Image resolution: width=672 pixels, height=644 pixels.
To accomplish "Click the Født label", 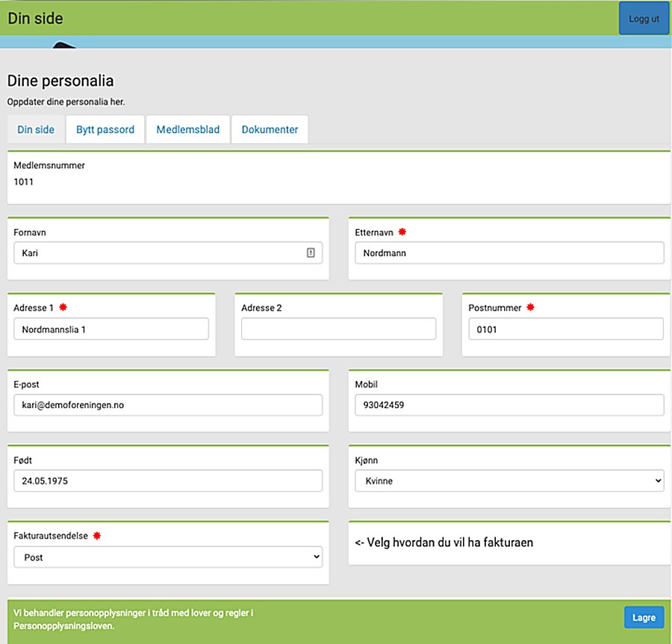I will (x=22, y=460).
